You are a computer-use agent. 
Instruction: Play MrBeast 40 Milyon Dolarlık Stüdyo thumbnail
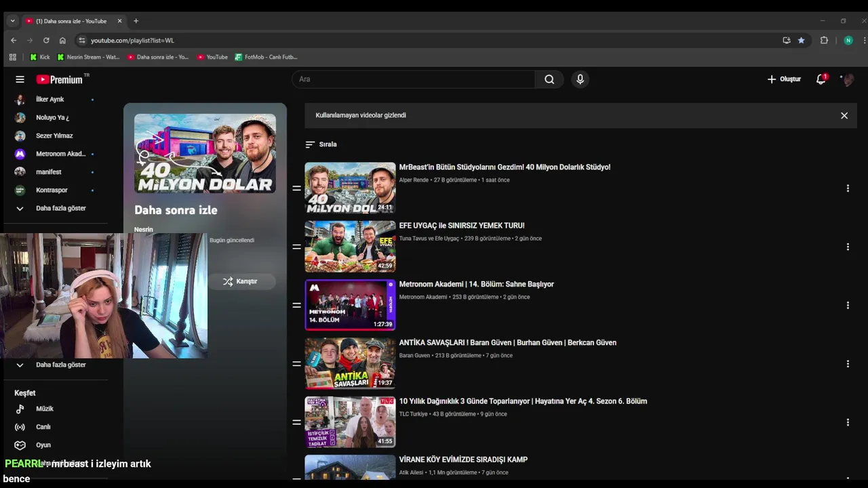350,188
